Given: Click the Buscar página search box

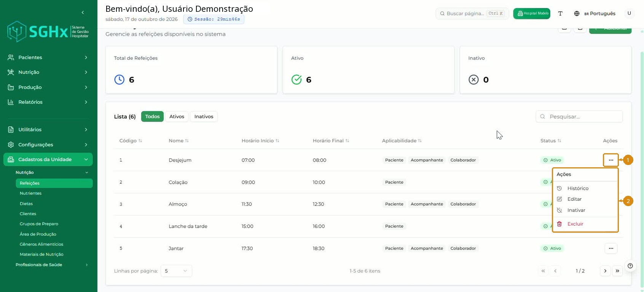Looking at the screenshot, I should pyautogui.click(x=472, y=13).
